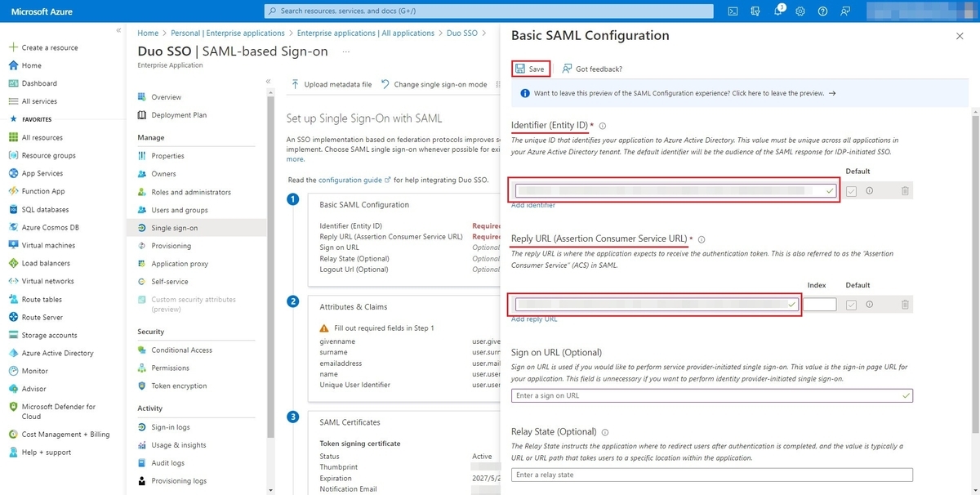Open Deployment Plan
The height and width of the screenshot is (495, 980).
177,115
